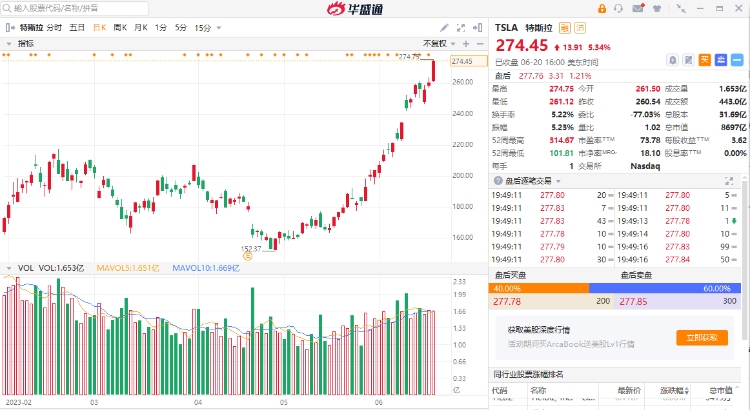Open the account lock icon
The image size is (750, 410).
[x=602, y=9]
